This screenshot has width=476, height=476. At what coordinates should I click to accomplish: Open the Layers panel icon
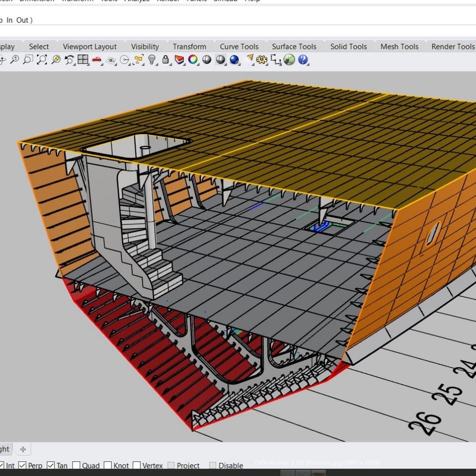coord(179,60)
